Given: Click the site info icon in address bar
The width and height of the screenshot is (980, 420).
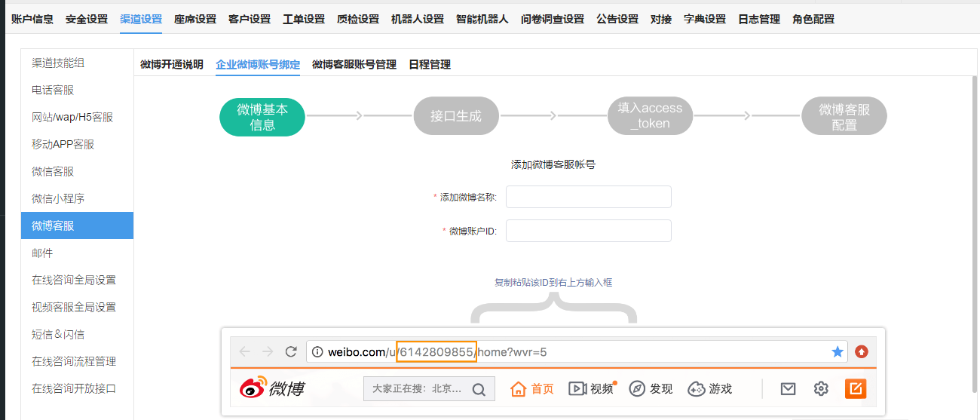Looking at the screenshot, I should [x=318, y=352].
